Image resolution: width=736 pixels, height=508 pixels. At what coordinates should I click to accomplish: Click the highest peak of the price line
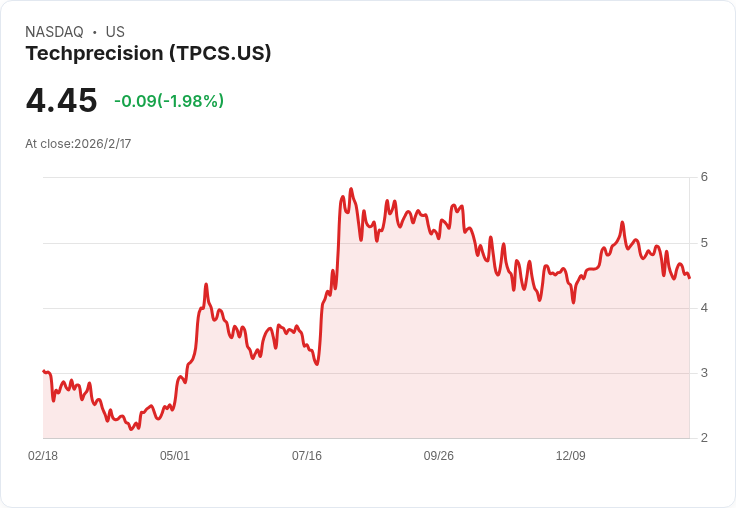point(351,189)
